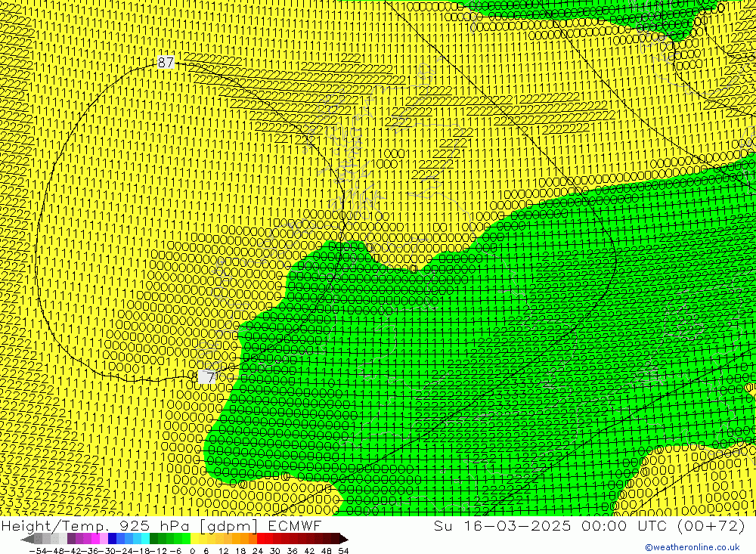
Task: Select the cyan segment of the color scale
Action: 145,539
